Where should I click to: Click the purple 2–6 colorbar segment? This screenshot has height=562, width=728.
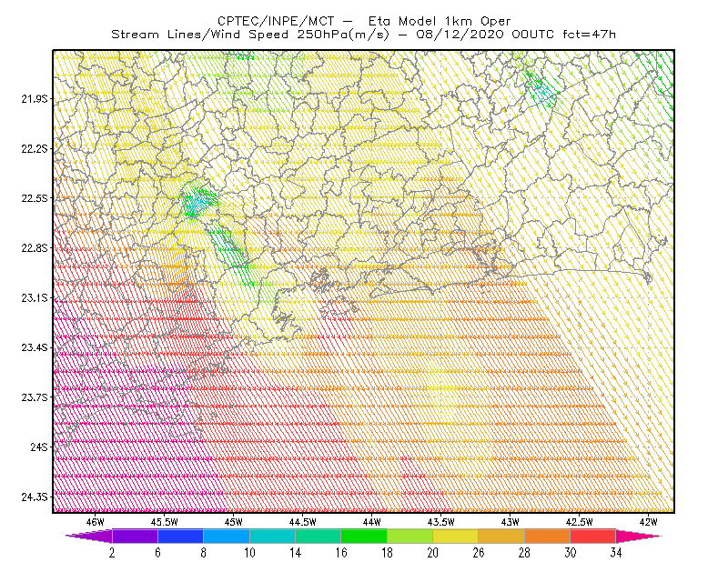pos(135,536)
